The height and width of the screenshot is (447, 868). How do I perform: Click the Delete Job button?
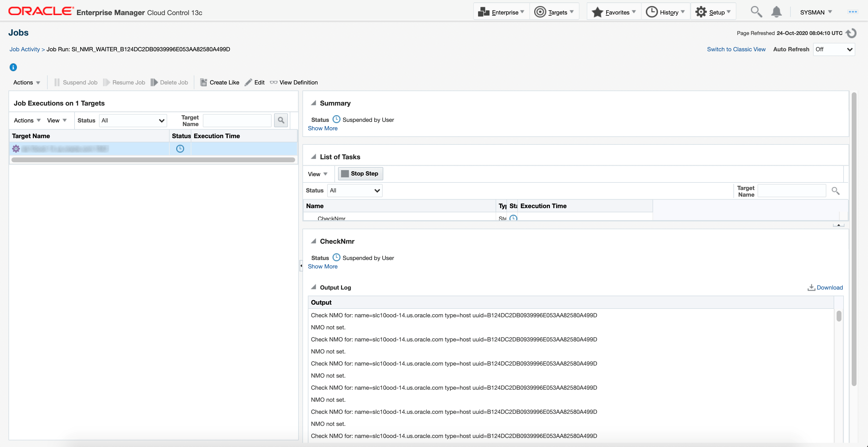pyautogui.click(x=170, y=83)
